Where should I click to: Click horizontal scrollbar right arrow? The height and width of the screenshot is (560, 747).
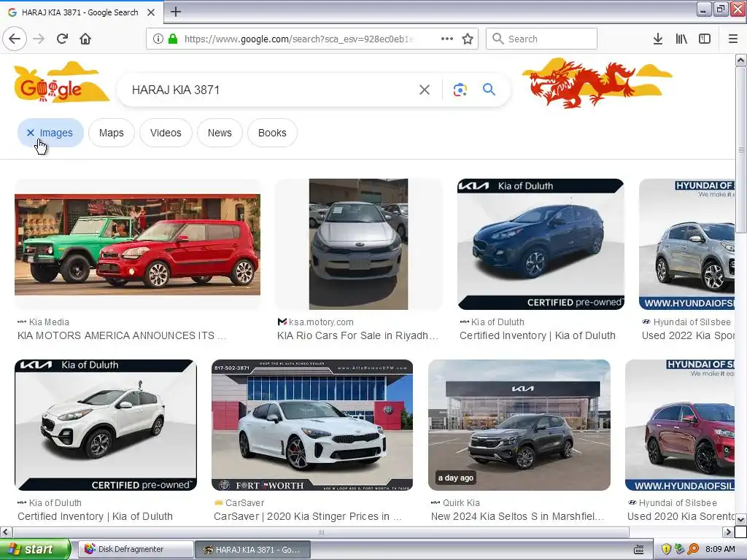(x=728, y=532)
